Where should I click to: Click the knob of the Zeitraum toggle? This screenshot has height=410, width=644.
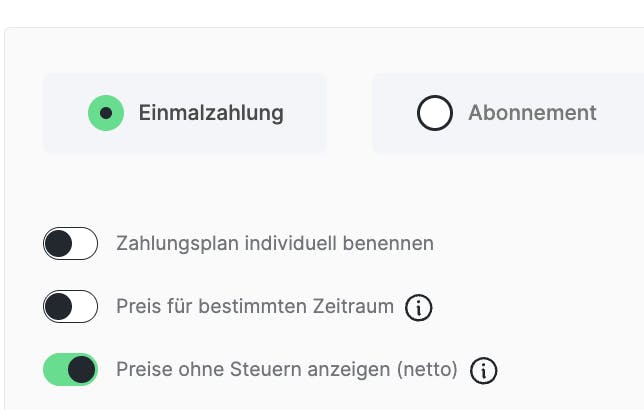pyautogui.click(x=59, y=306)
